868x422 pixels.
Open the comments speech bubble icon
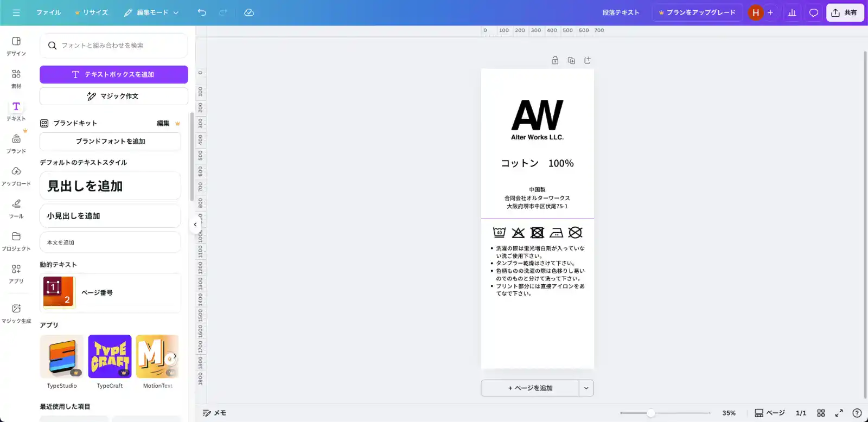[x=813, y=12]
